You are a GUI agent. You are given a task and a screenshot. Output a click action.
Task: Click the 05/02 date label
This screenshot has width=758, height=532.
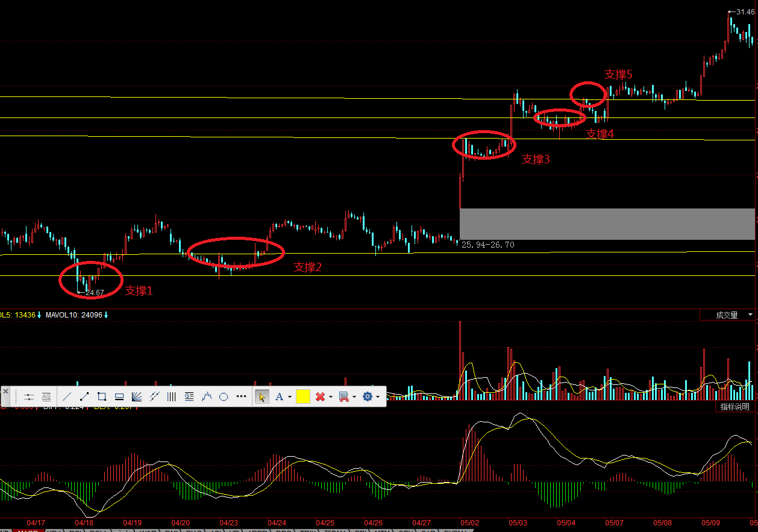pyautogui.click(x=470, y=522)
